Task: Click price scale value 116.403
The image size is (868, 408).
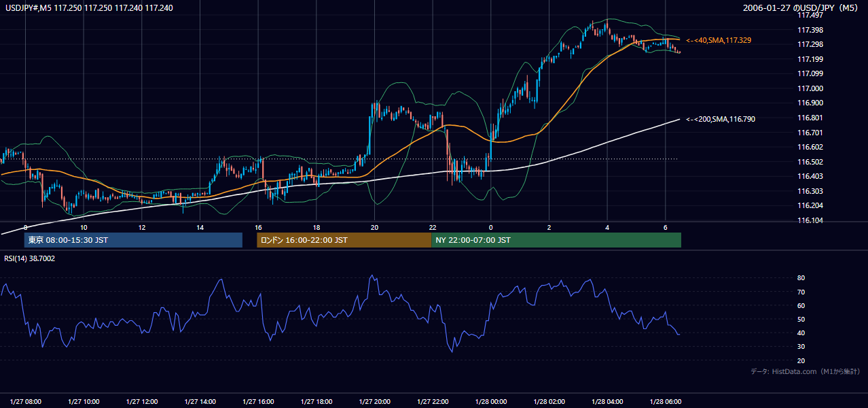Action: tap(810, 176)
